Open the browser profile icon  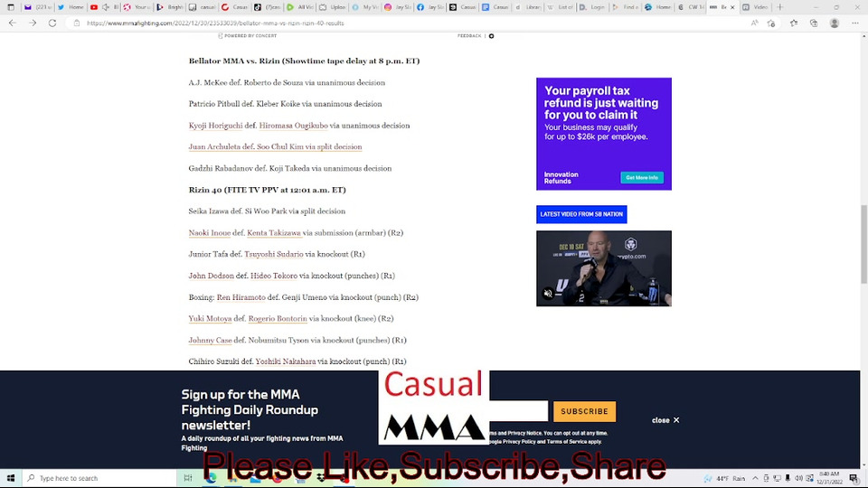pyautogui.click(x=835, y=23)
